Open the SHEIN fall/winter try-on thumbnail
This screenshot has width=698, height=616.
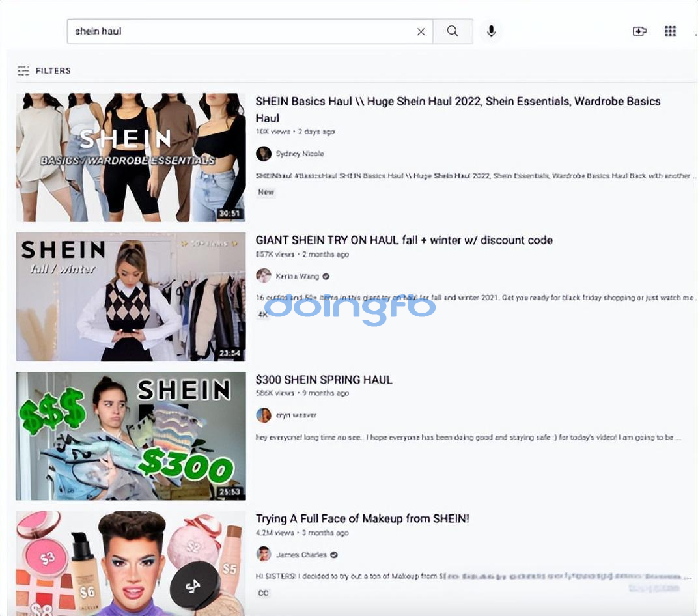coord(130,296)
